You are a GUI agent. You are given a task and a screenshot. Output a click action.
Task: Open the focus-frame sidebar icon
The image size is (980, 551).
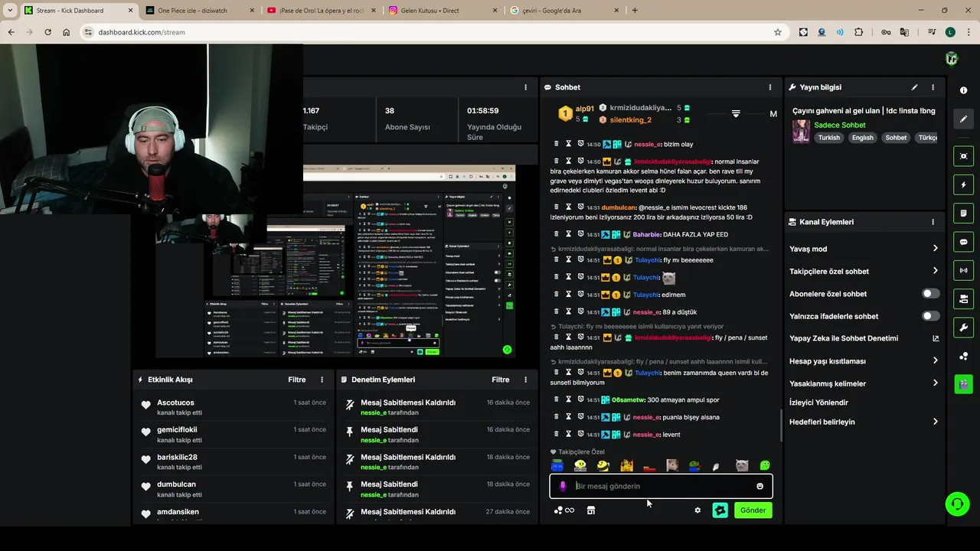963,156
